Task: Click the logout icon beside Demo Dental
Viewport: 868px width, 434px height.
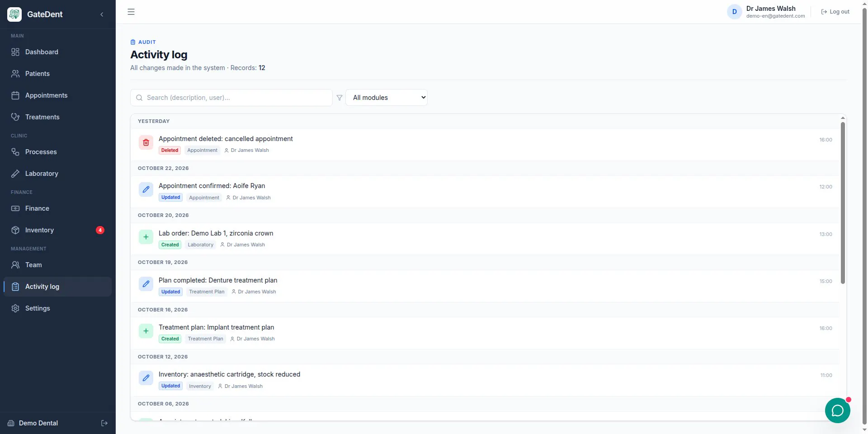Action: [x=104, y=423]
